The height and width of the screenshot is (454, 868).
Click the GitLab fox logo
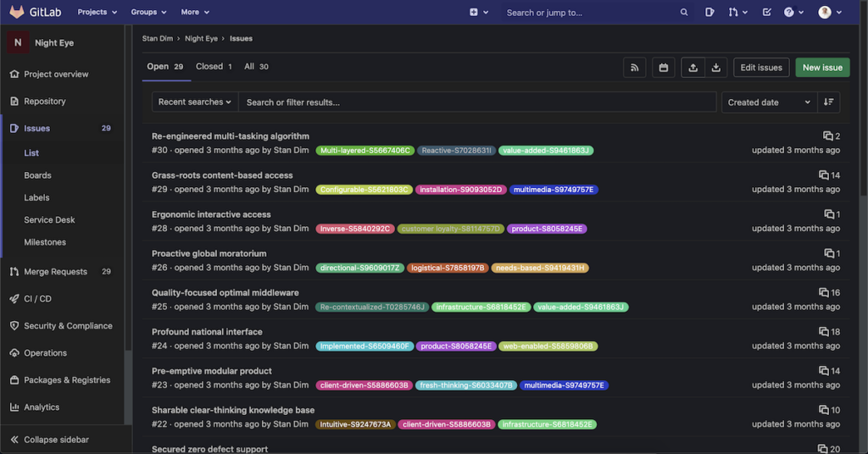(x=17, y=12)
